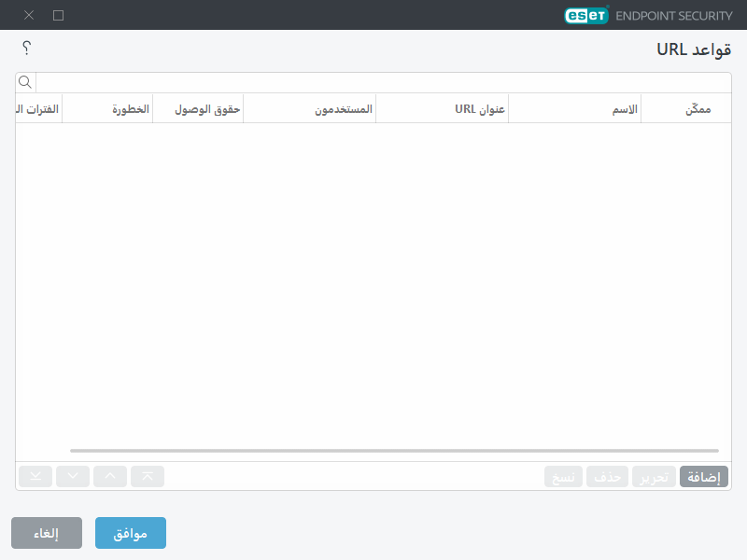Close the URL rules window
The image size is (747, 560).
point(29,15)
